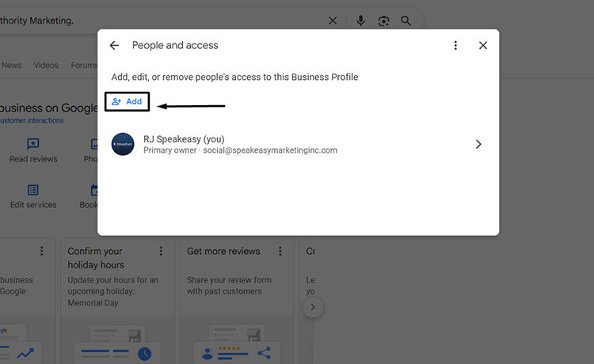Screen dimensions: 594x364
Task: Close the People and access dialog
Action: click(483, 45)
